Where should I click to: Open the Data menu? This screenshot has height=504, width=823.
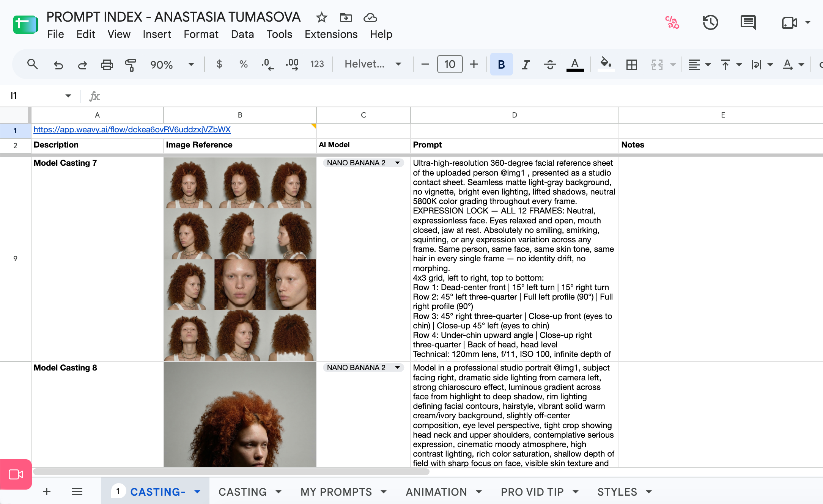pos(242,34)
